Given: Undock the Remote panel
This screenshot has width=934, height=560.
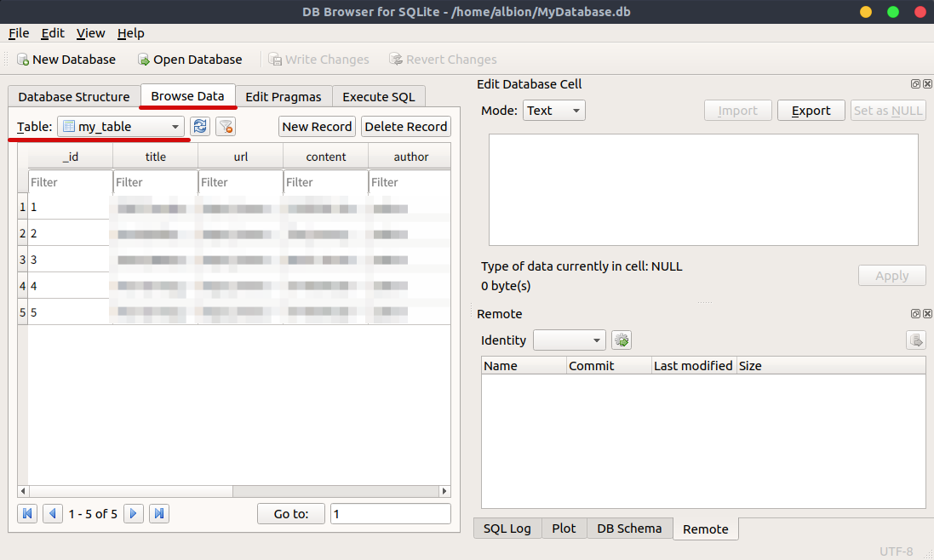Looking at the screenshot, I should coord(915,313).
